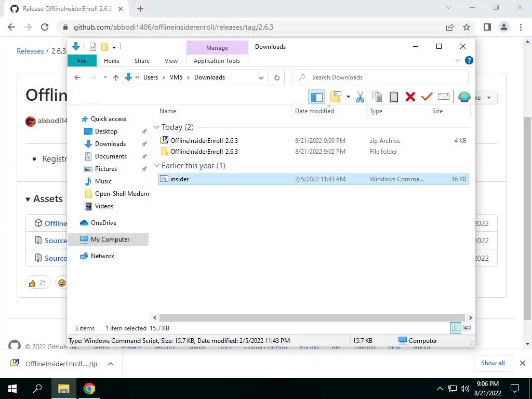Open the Windows Start menu
The height and width of the screenshot is (399, 532).
[x=12, y=389]
